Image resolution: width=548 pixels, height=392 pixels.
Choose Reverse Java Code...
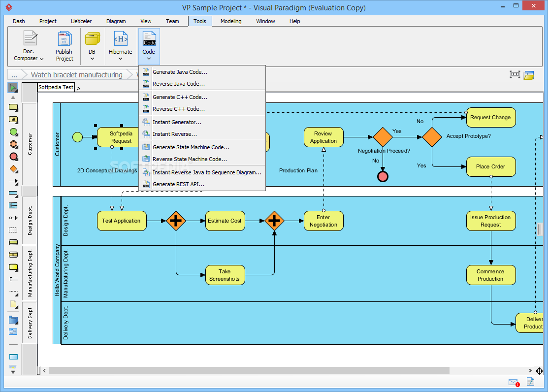click(x=202, y=84)
